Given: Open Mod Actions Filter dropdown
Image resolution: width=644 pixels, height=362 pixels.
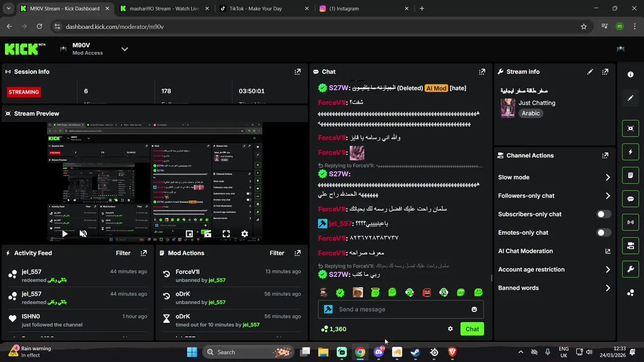Looking at the screenshot, I should pyautogui.click(x=277, y=253).
